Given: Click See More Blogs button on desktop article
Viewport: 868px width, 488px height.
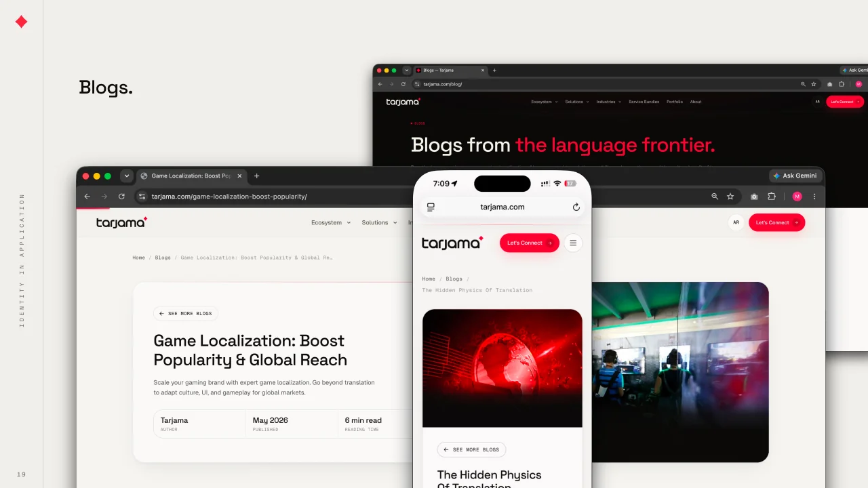Looking at the screenshot, I should [186, 314].
